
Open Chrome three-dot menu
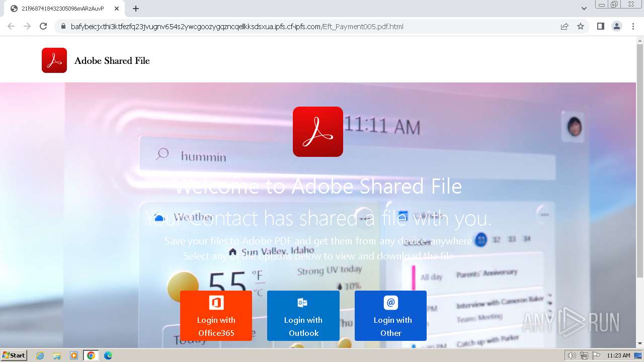click(x=633, y=27)
